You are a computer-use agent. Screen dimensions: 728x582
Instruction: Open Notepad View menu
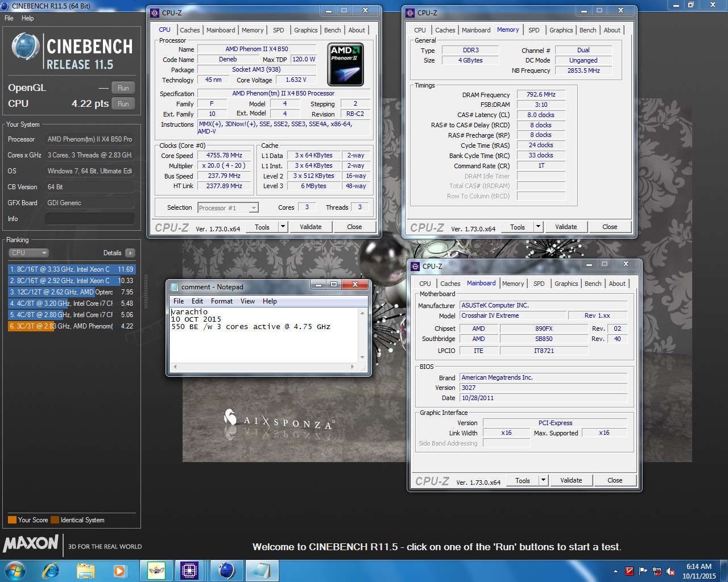click(x=247, y=301)
